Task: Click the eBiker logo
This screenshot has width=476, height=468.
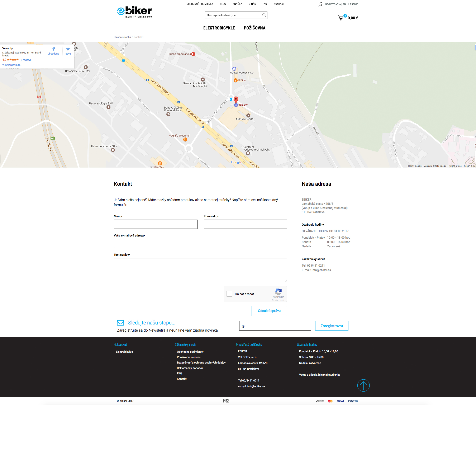Action: [134, 12]
